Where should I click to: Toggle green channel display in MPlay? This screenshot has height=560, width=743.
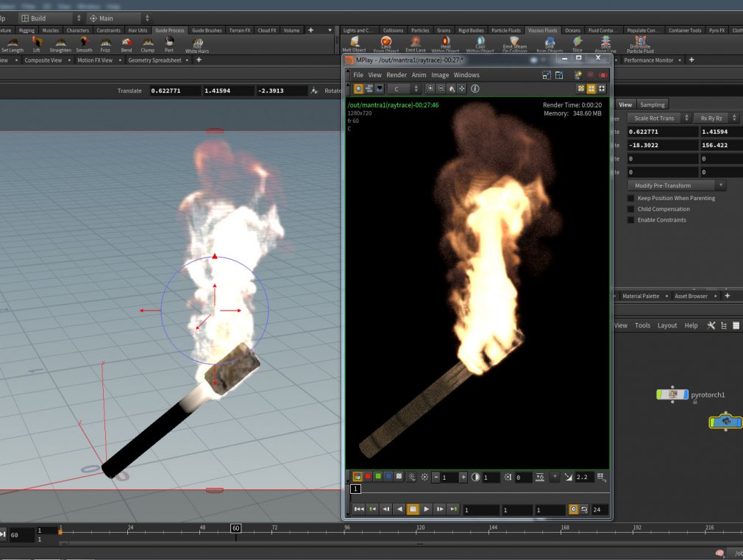(x=378, y=477)
